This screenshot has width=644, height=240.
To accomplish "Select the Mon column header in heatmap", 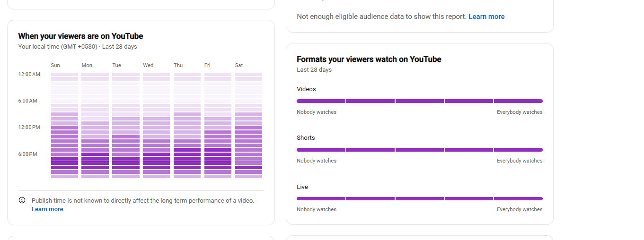I will 87,65.
